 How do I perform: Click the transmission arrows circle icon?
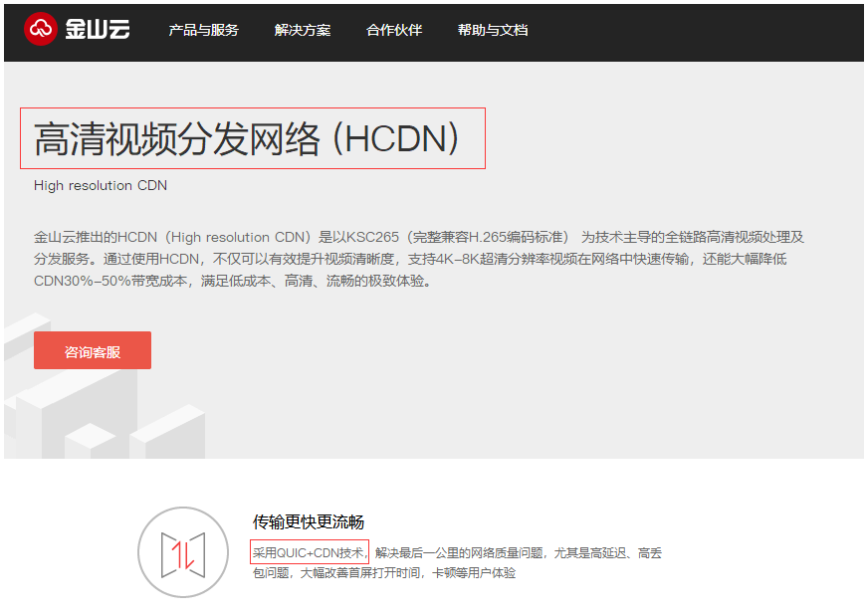pyautogui.click(x=183, y=552)
